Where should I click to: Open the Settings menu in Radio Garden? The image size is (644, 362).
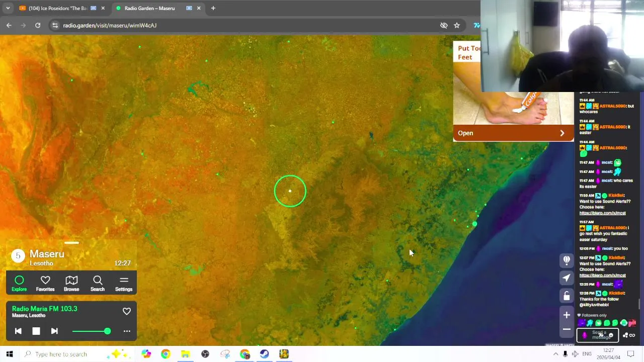(124, 284)
